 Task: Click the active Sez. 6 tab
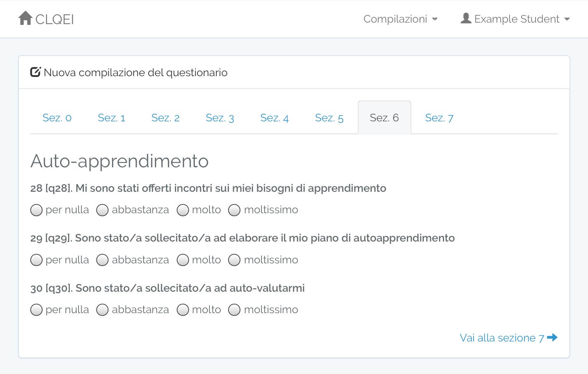pos(384,118)
